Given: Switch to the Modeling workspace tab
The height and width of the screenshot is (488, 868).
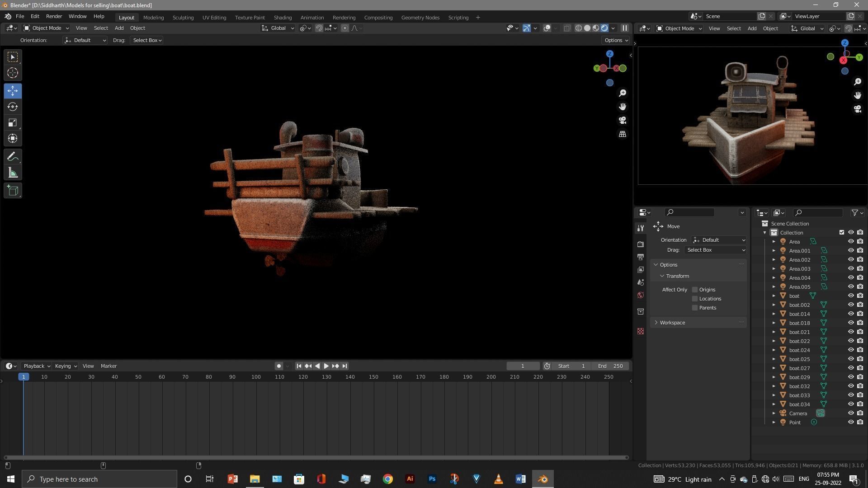Looking at the screenshot, I should [153, 17].
